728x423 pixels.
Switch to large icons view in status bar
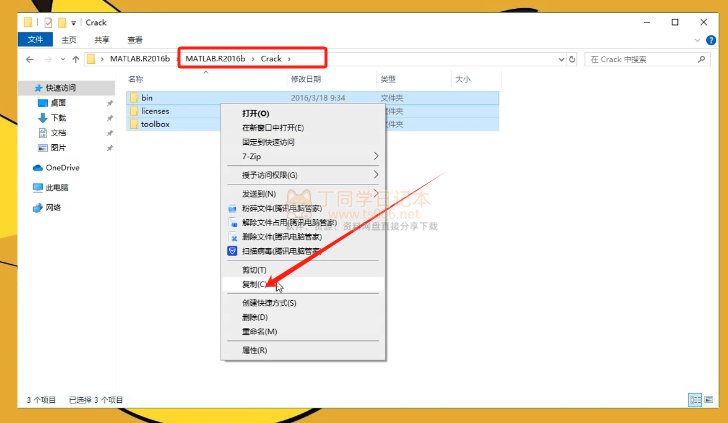coord(708,400)
